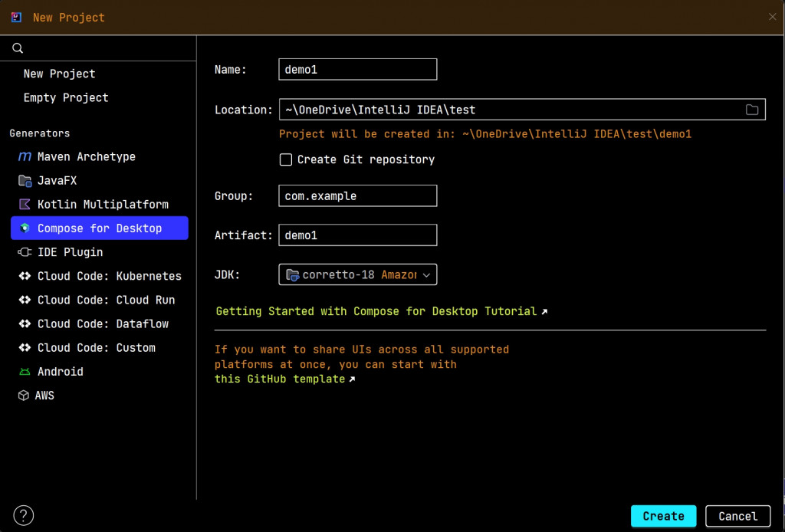The height and width of the screenshot is (532, 785).
Task: Click the 'JDK:' label
Action: click(227, 274)
